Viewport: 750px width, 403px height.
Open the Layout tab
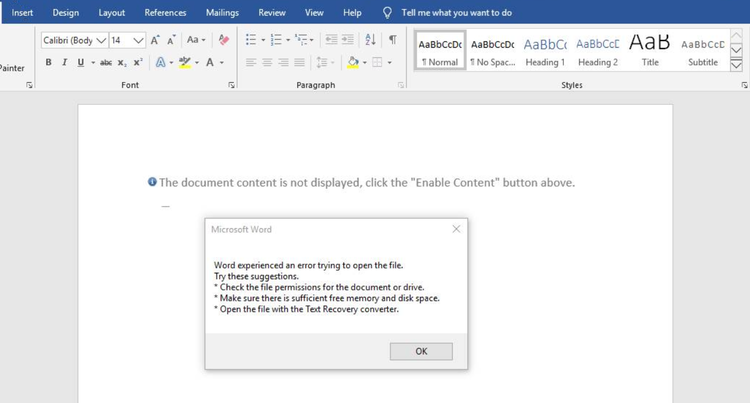[x=111, y=13]
